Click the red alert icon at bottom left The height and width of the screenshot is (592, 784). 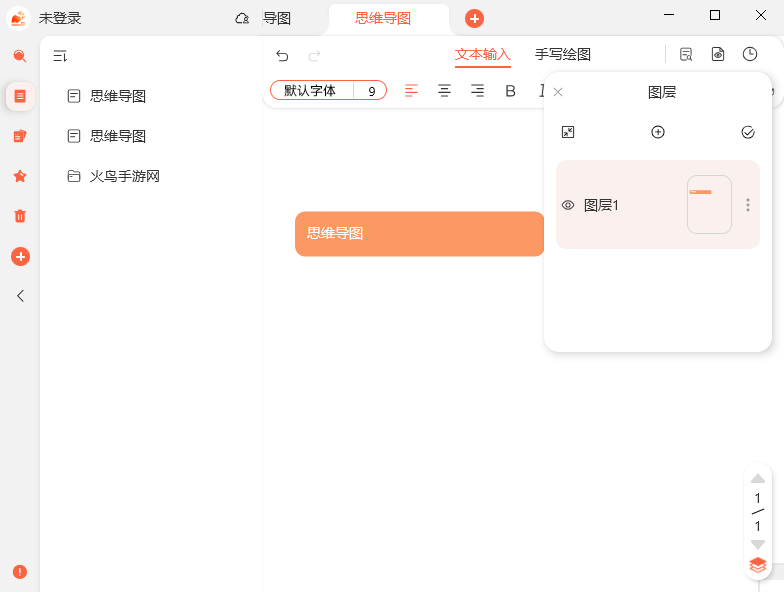click(20, 572)
